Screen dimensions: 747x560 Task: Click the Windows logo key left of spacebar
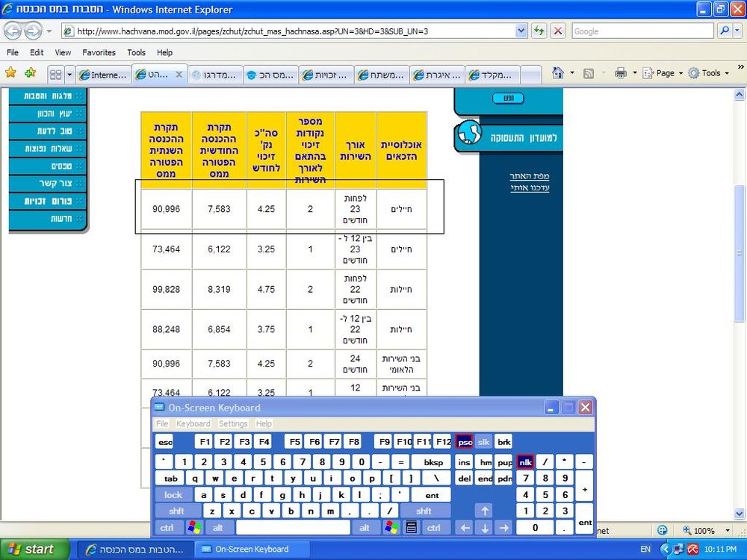[x=194, y=528]
